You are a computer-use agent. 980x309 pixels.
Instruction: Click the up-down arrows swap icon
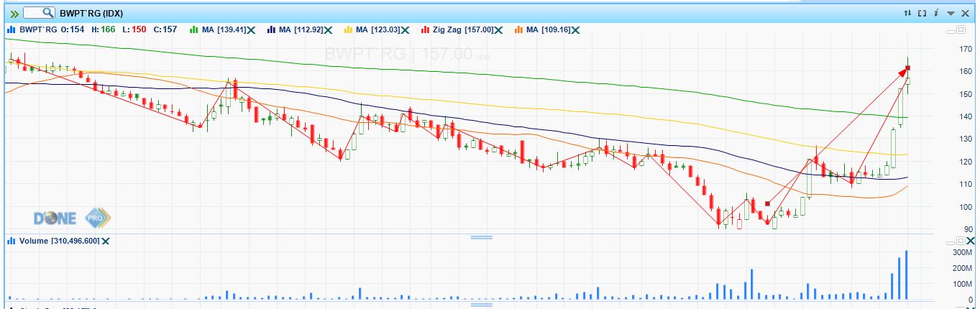click(x=908, y=13)
